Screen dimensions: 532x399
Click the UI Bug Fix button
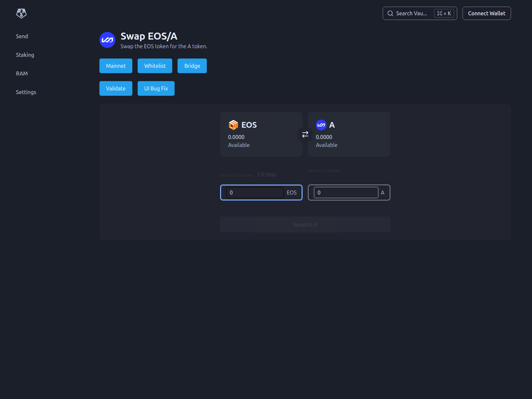click(156, 88)
